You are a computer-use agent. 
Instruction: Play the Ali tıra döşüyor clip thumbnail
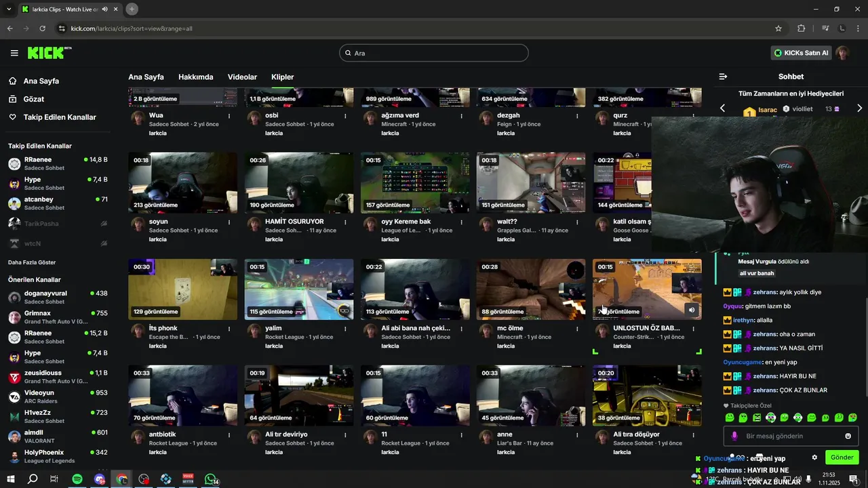(647, 396)
